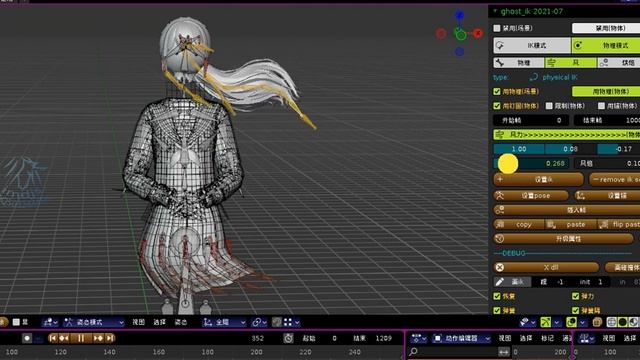Adjust the wind slider showing 0.08
The height and width of the screenshot is (360, 640).
[571, 149]
